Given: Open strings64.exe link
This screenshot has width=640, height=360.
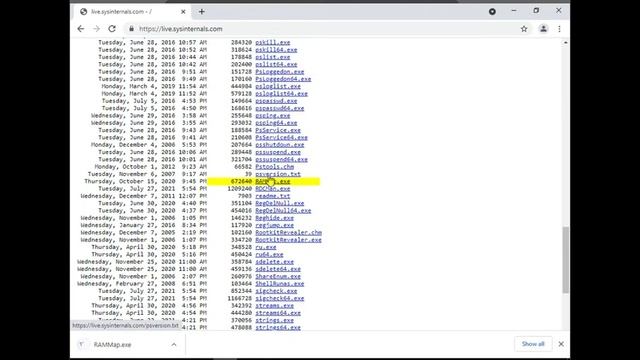Looking at the screenshot, I should click(x=278, y=328).
